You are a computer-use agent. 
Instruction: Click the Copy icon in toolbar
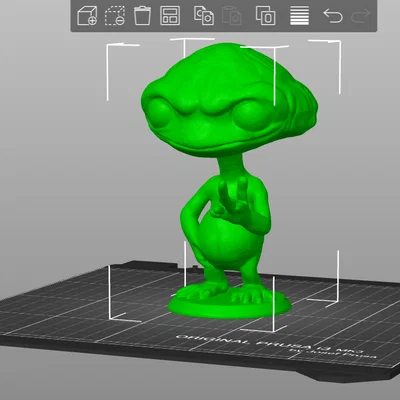(204, 15)
